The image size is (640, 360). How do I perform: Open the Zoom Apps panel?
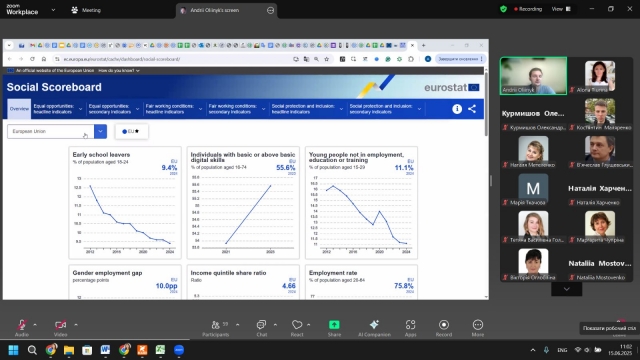[x=410, y=328]
